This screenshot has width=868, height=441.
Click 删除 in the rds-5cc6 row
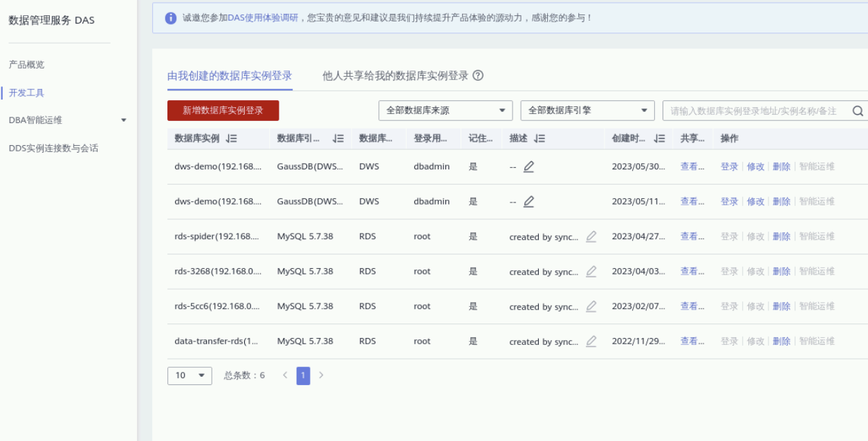pyautogui.click(x=782, y=306)
